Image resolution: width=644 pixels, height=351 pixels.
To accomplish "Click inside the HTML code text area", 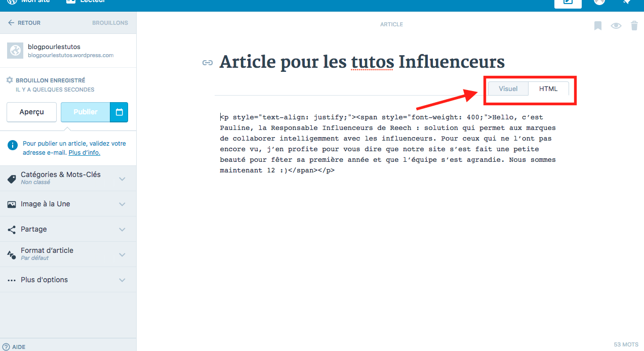I will point(387,144).
